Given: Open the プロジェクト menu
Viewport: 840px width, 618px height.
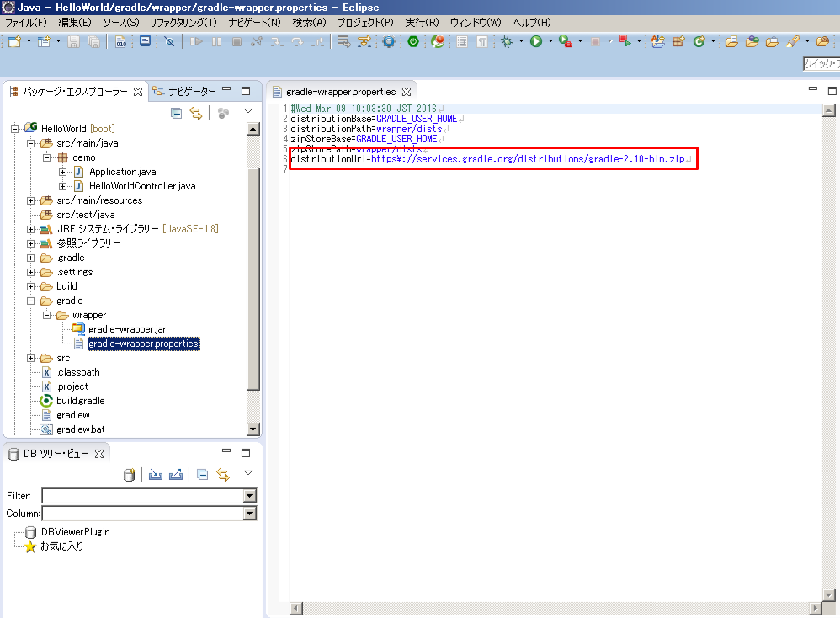Looking at the screenshot, I should click(364, 23).
